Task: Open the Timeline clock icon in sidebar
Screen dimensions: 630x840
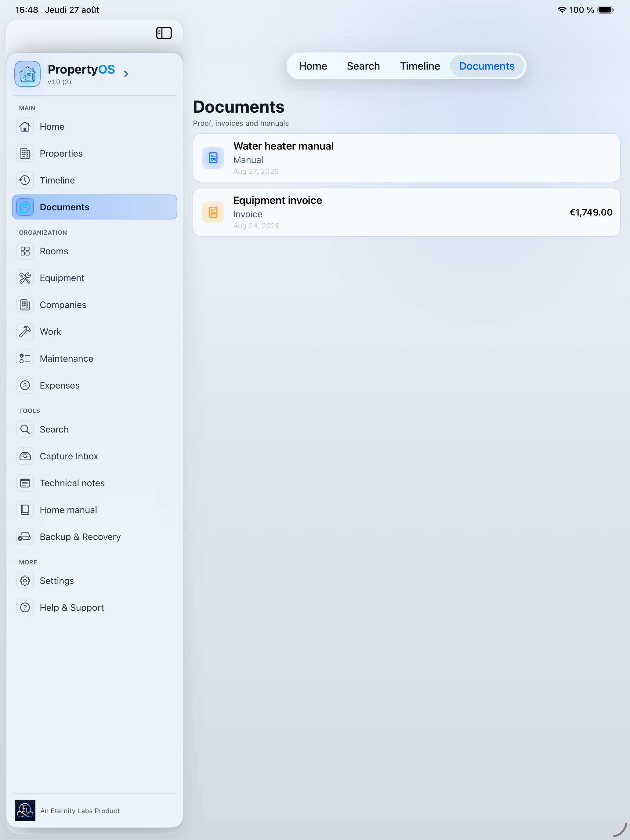Action: (x=25, y=180)
